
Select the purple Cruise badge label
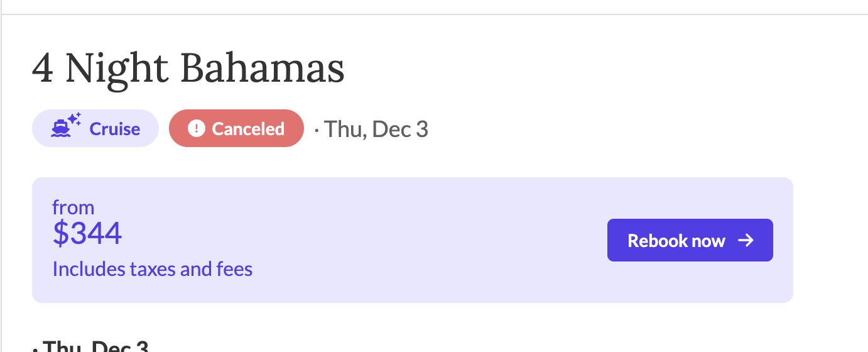(95, 128)
